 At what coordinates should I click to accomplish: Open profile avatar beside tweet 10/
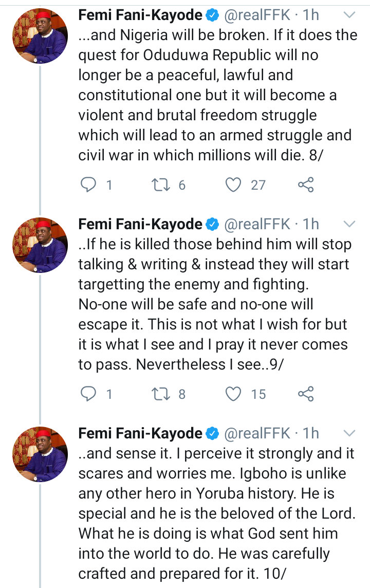[40, 454]
